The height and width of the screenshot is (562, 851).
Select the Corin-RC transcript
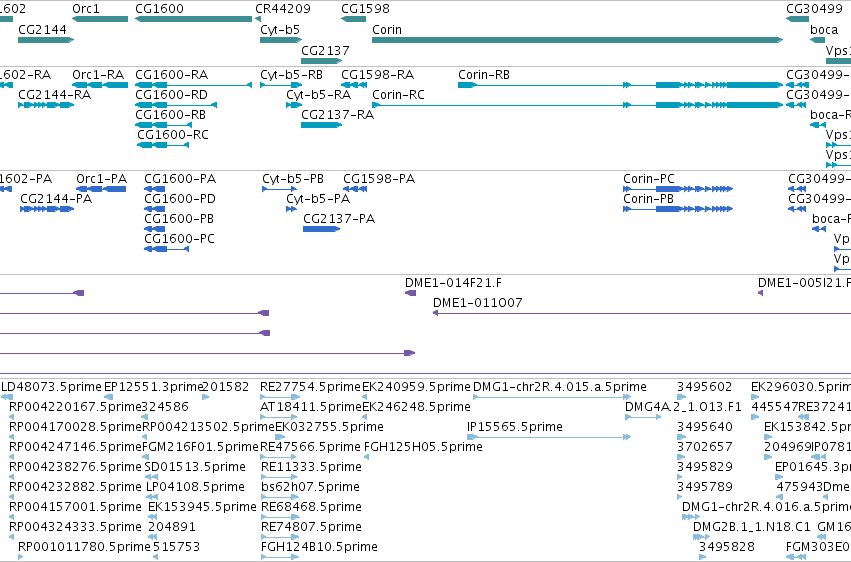click(577, 105)
